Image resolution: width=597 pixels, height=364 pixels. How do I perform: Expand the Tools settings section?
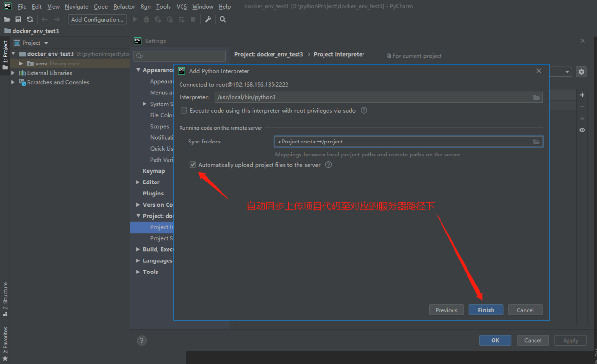[x=138, y=272]
